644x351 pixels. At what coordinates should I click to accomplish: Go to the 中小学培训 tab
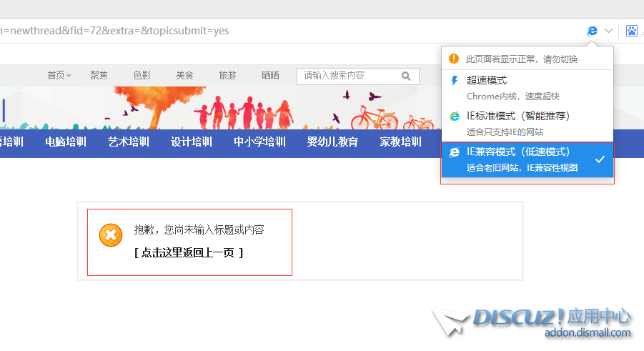[x=259, y=142]
